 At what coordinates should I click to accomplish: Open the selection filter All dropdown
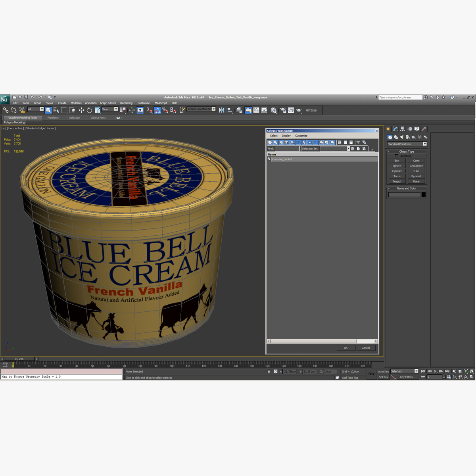[x=35, y=109]
